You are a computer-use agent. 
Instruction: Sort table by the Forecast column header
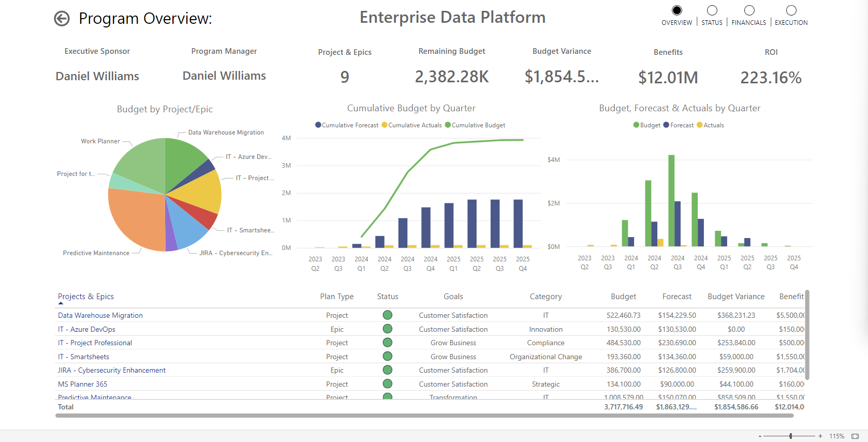point(676,297)
